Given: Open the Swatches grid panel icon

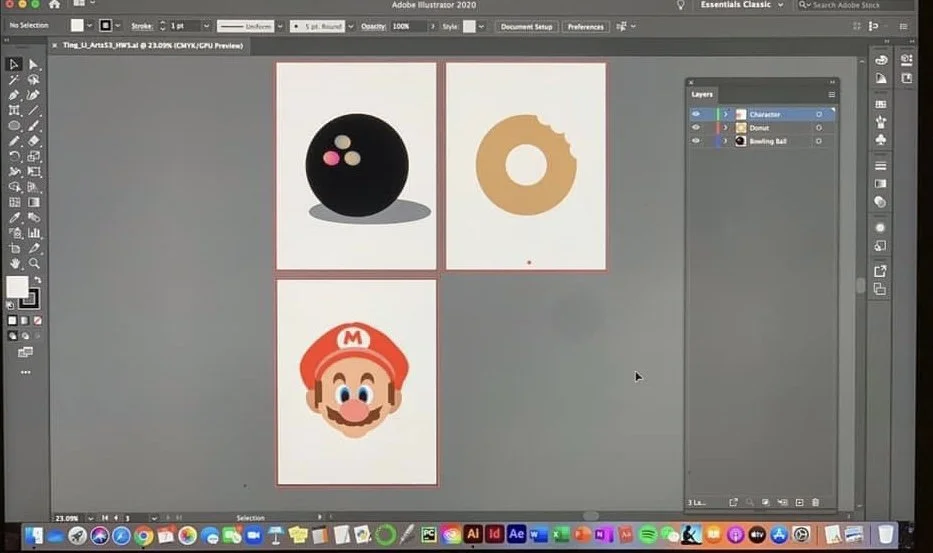Looking at the screenshot, I should pos(881,104).
